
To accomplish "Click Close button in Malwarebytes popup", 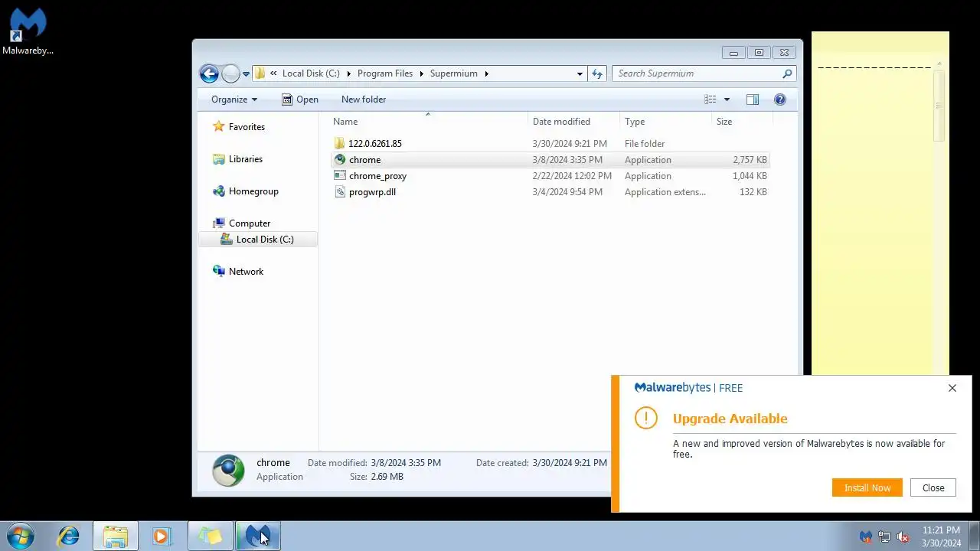I will click(x=933, y=487).
